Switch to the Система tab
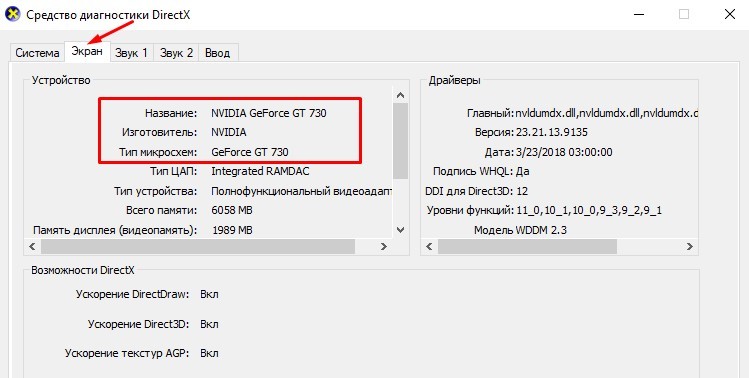Viewport: 749px width, 378px height. 37,53
